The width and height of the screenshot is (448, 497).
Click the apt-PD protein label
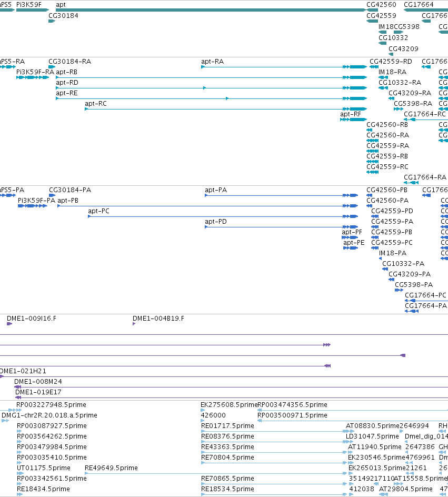(216, 221)
